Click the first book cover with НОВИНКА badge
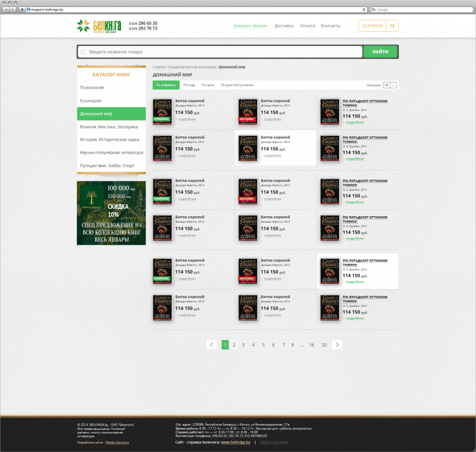The width and height of the screenshot is (476, 452). click(162, 112)
